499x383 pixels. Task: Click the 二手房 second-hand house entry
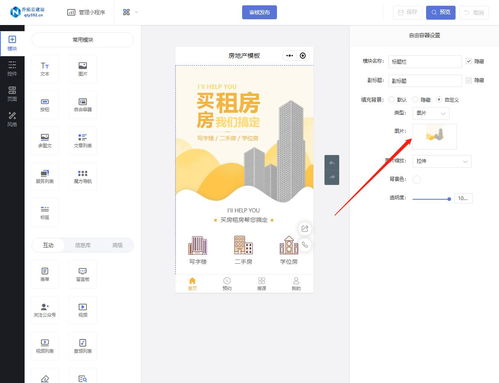click(243, 250)
